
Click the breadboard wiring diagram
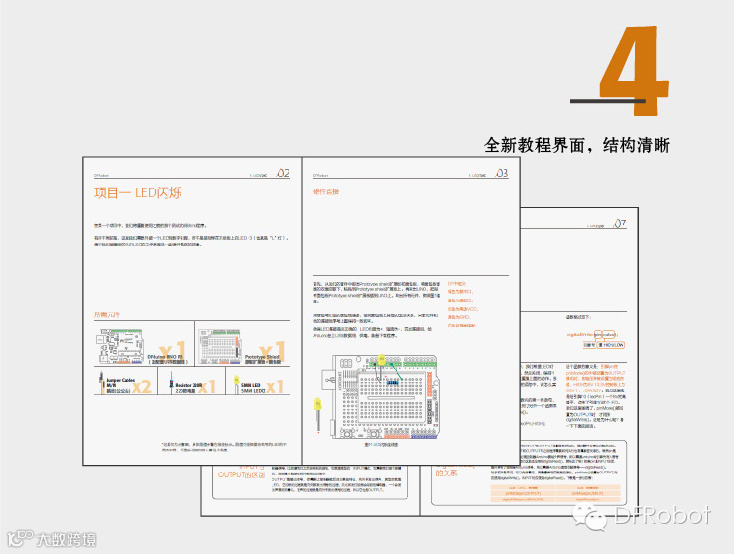point(382,397)
